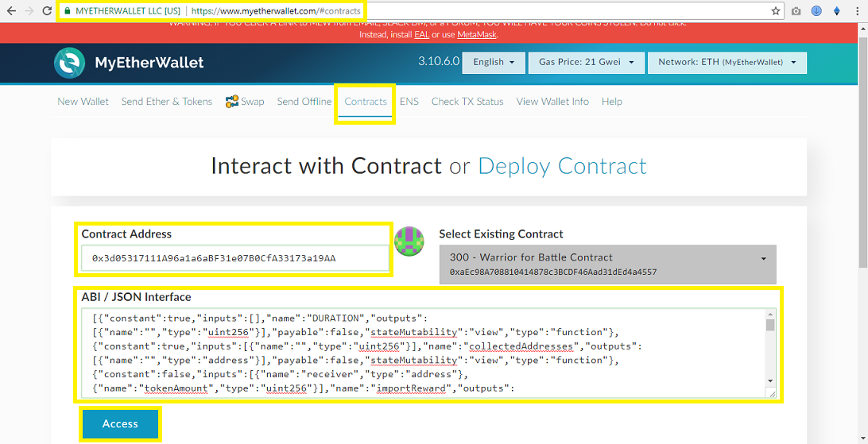Follow the MetaMask link in warning banner
868x444 pixels.
coord(477,34)
